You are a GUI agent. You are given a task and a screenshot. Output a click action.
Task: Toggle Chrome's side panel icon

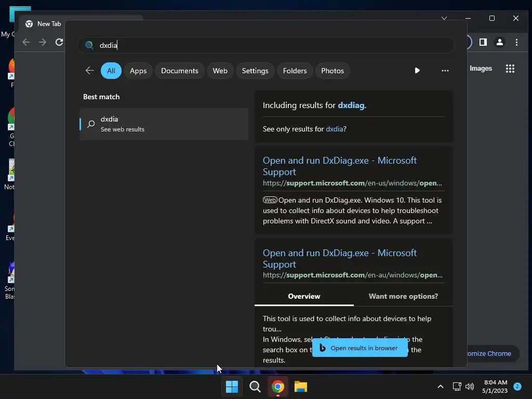tap(483, 42)
